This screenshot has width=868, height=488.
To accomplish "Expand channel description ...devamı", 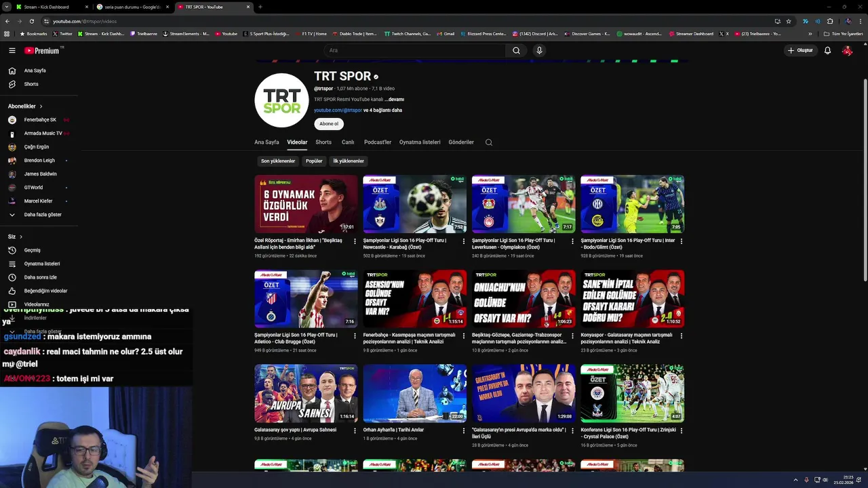I will [395, 100].
